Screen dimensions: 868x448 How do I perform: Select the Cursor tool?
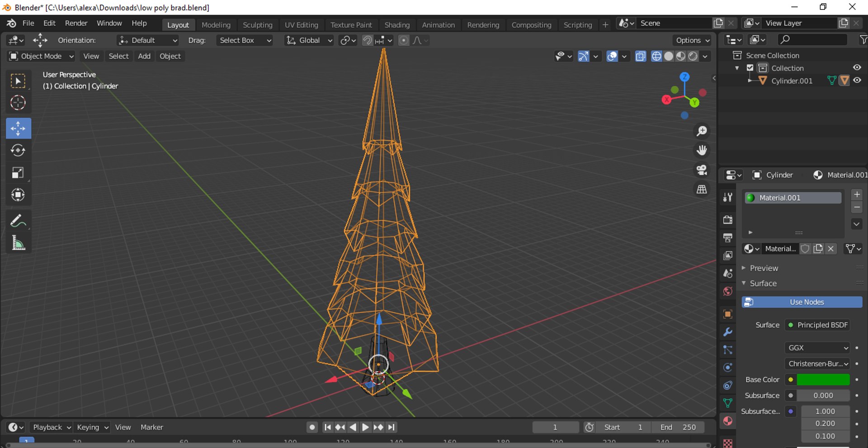click(x=18, y=103)
